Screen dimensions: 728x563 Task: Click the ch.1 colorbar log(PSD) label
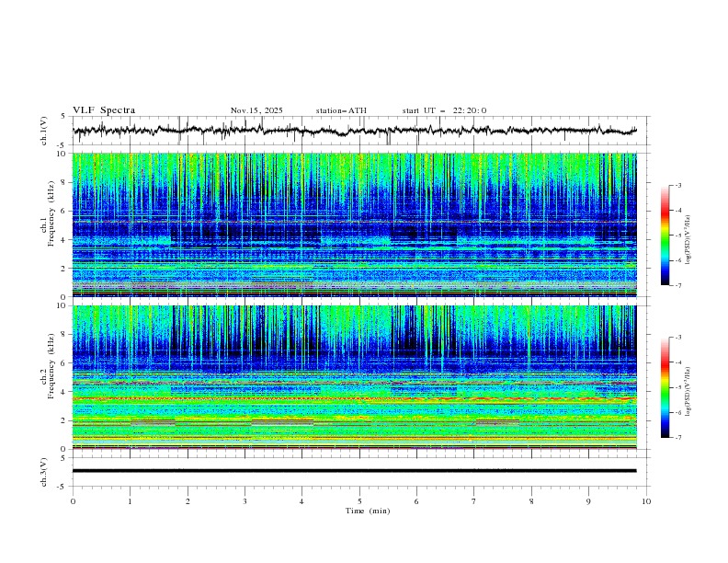pyautogui.click(x=688, y=240)
